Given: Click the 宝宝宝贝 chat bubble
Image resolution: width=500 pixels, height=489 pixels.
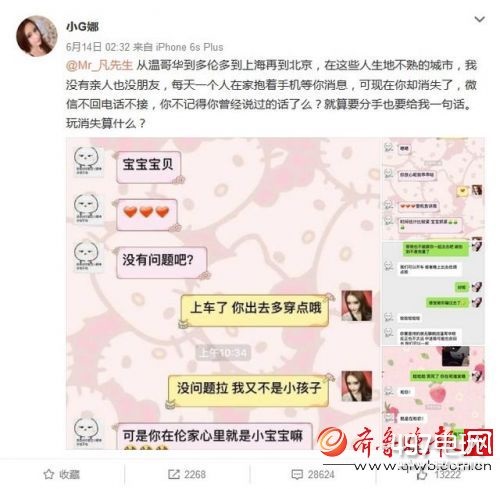Looking at the screenshot, I should click(149, 166).
